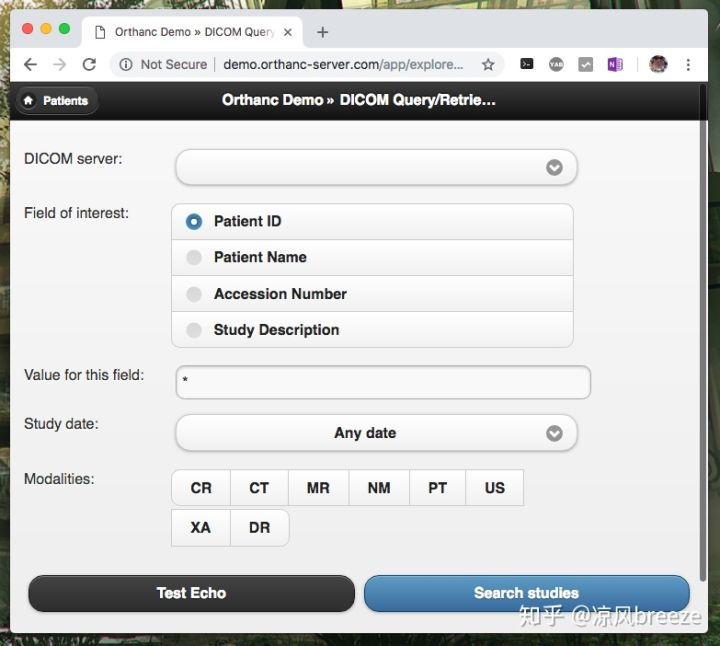Open the DICOM server dropdown
This screenshot has width=720, height=646.
[376, 167]
